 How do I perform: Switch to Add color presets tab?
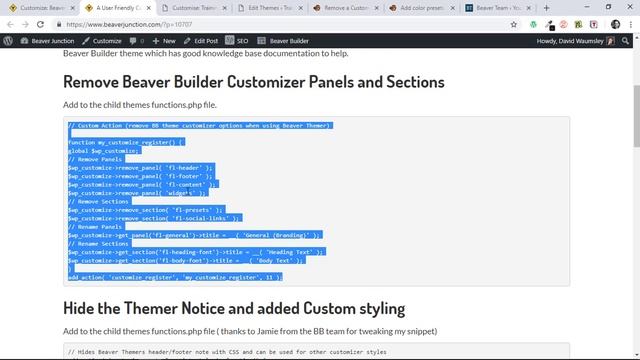coord(422,8)
